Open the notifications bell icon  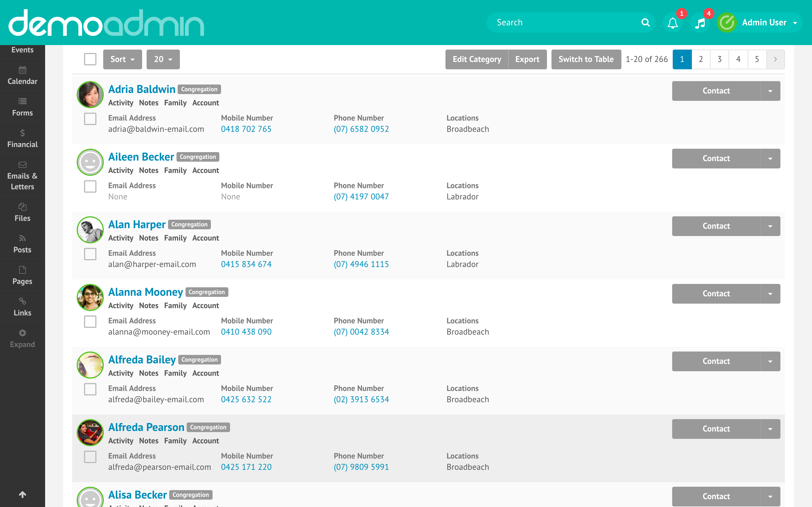click(672, 23)
